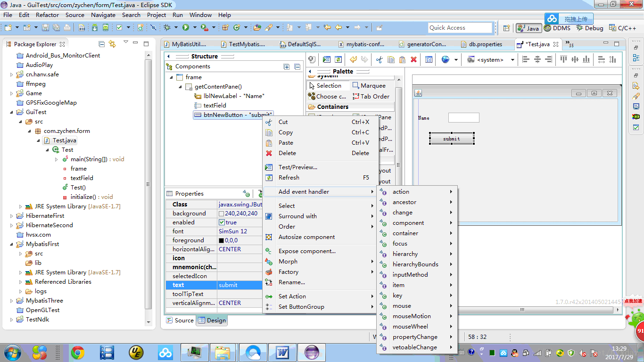Click the text field on the design canvas
The width and height of the screenshot is (644, 362).
point(463,118)
